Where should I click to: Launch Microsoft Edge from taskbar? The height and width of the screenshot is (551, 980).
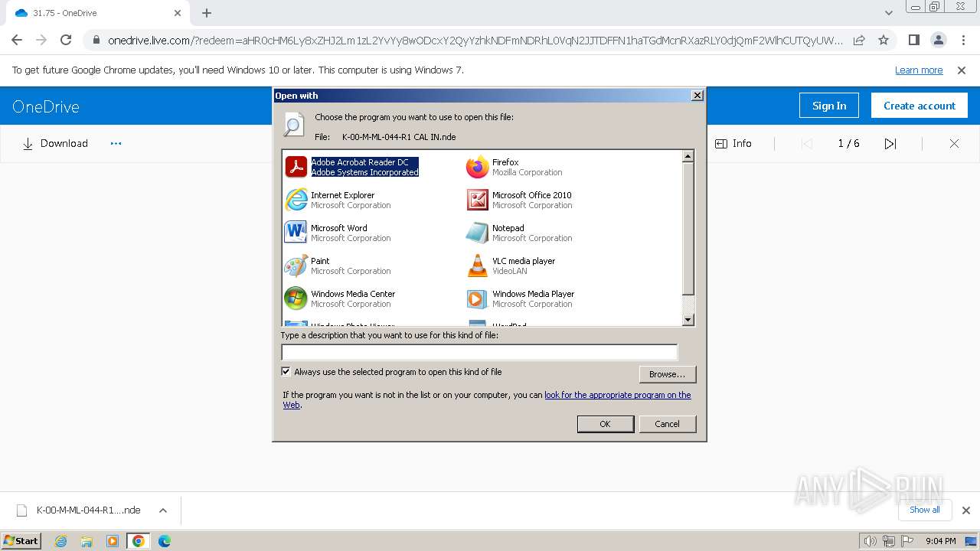[x=164, y=541]
